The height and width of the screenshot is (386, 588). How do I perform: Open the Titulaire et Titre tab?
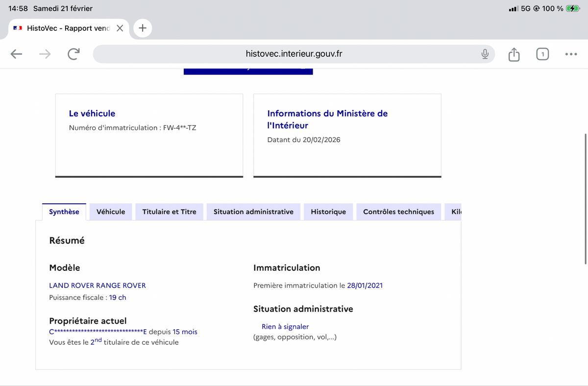pos(169,212)
